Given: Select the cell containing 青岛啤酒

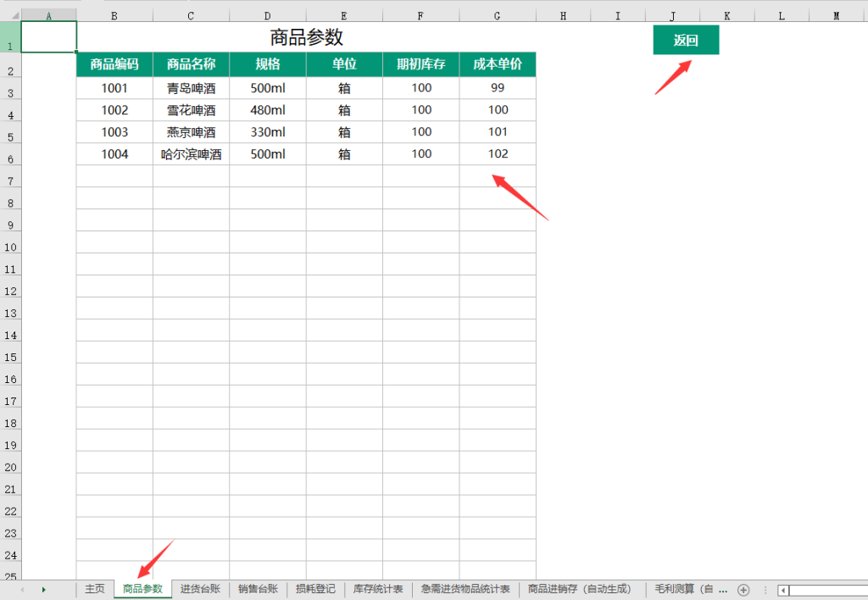Looking at the screenshot, I should click(190, 87).
